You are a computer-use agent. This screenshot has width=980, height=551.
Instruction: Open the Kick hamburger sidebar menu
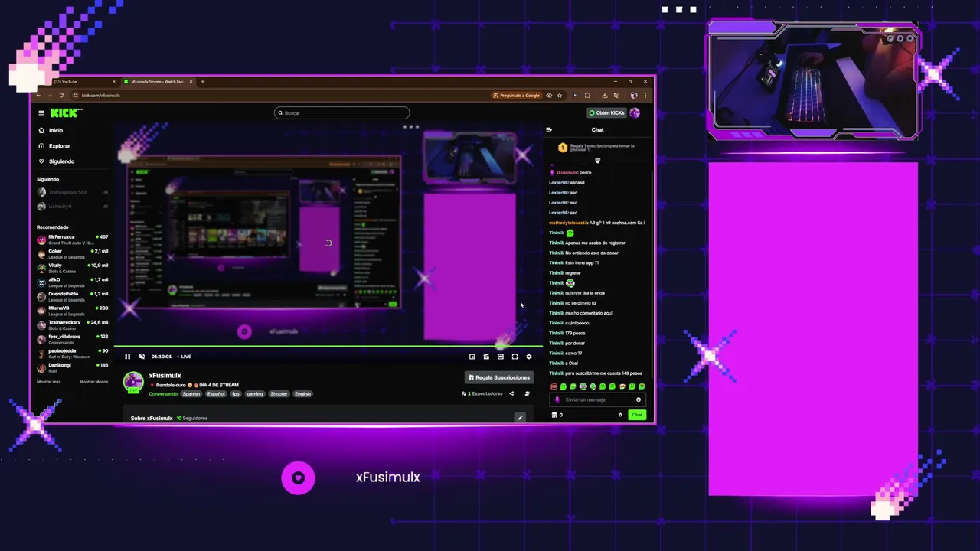[41, 113]
